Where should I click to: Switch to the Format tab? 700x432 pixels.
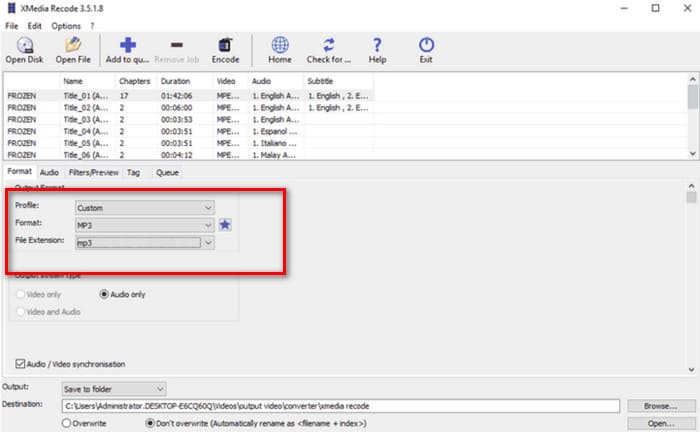pos(20,171)
